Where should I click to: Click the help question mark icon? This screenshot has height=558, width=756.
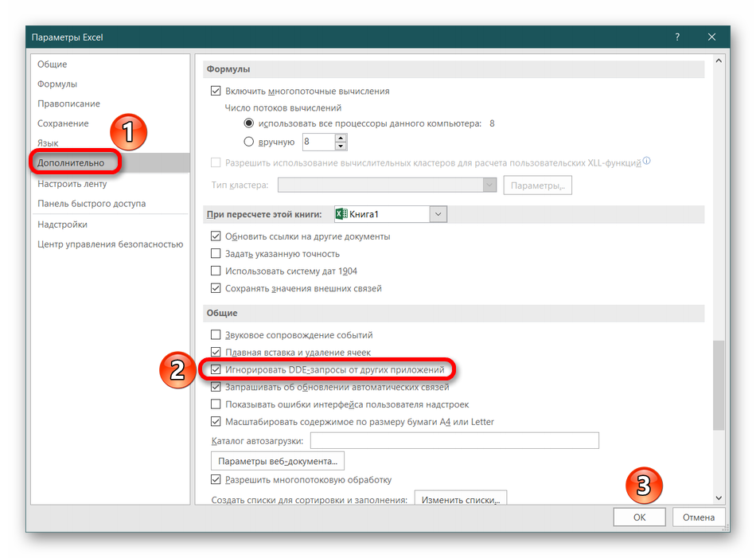677,37
